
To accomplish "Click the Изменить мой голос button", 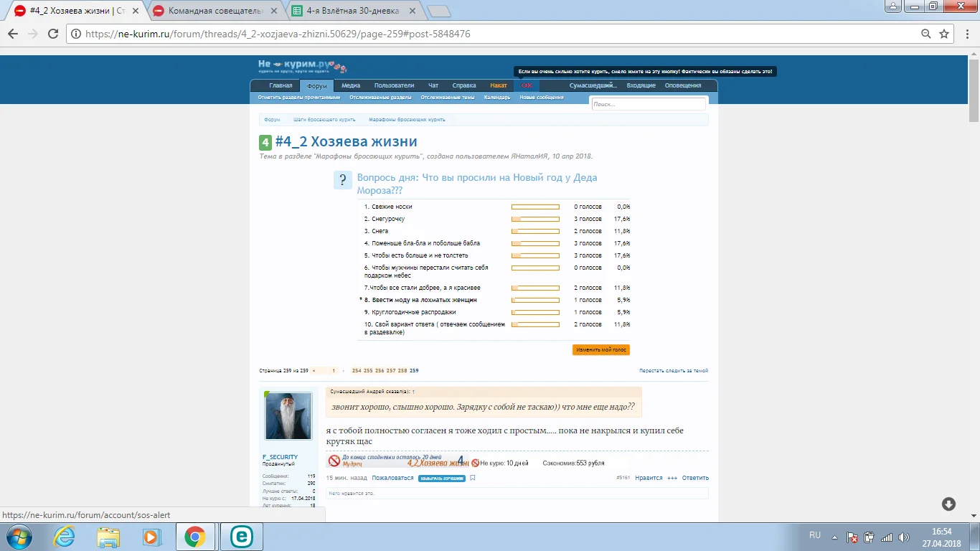I will coord(601,350).
